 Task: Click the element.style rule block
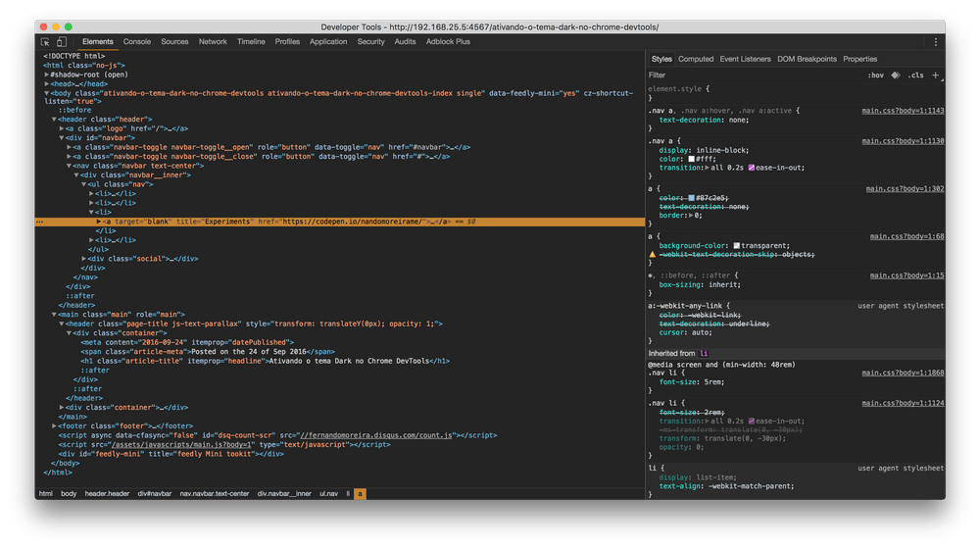(x=796, y=93)
